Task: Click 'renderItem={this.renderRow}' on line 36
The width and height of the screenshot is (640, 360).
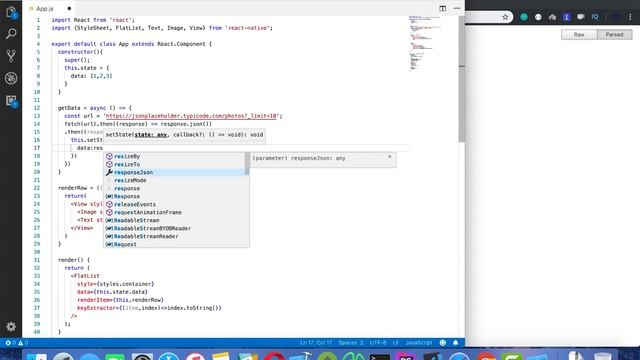Action: pyautogui.click(x=120, y=300)
